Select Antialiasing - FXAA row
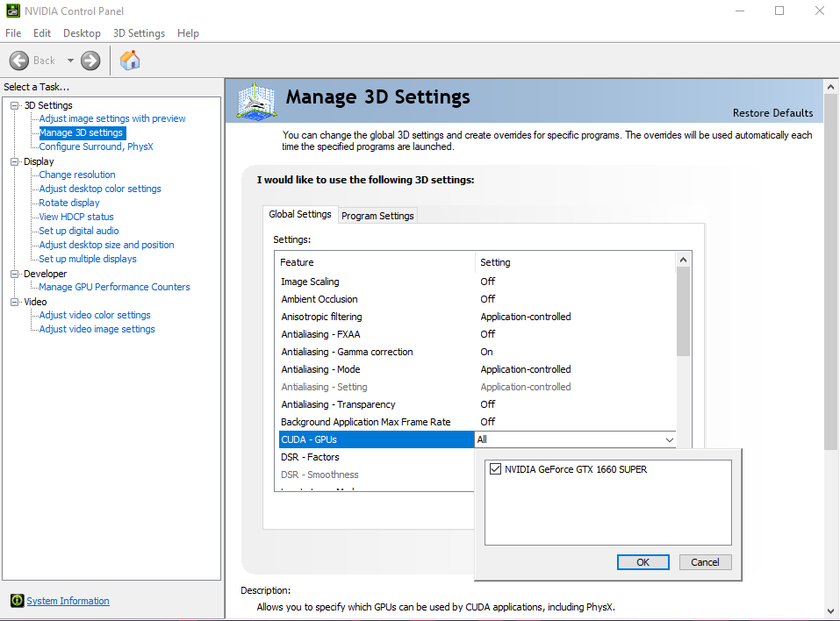This screenshot has height=621, width=840. pyautogui.click(x=477, y=334)
